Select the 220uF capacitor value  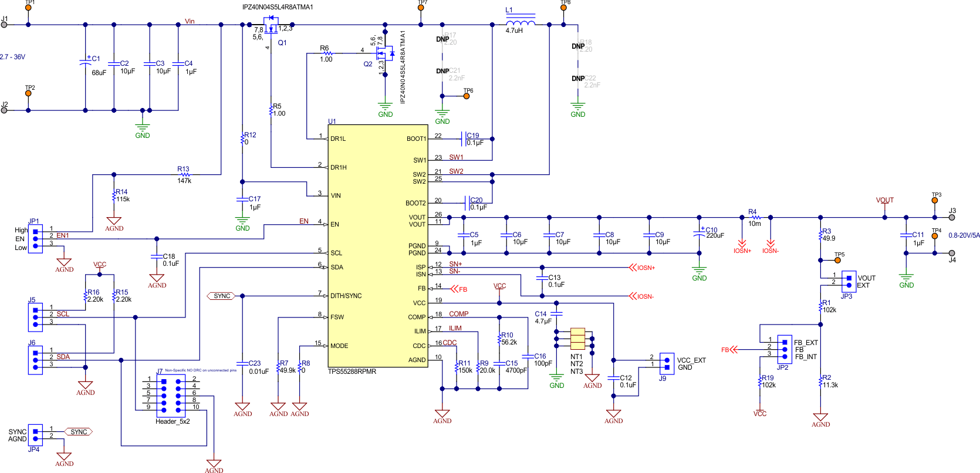click(x=715, y=235)
